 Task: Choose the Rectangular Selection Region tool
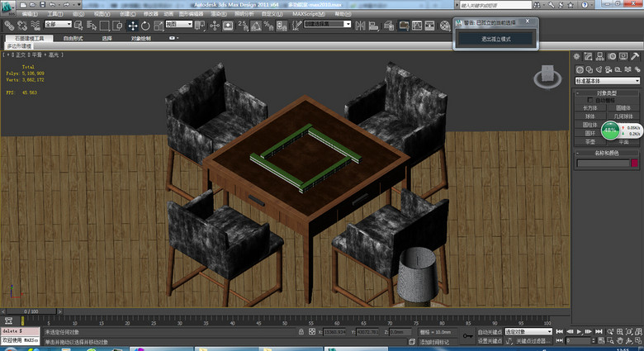point(104,26)
